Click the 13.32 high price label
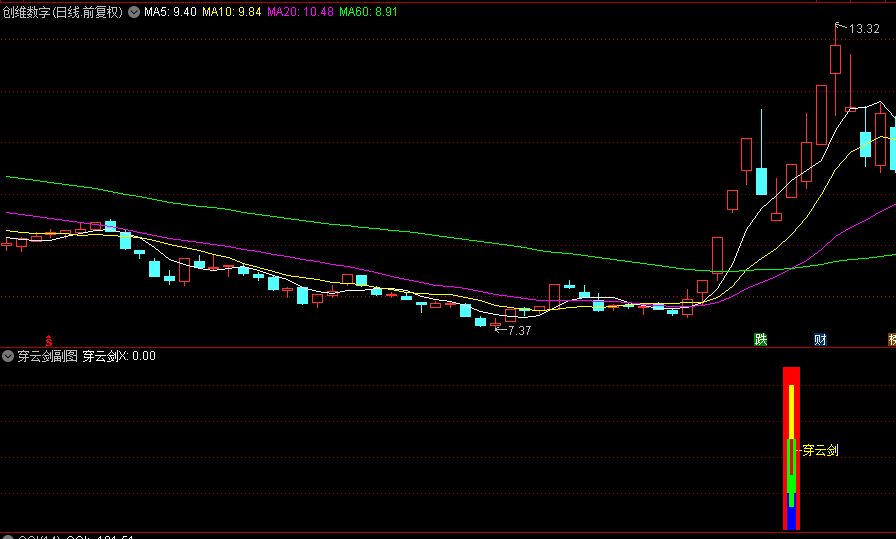The image size is (896, 539). (864, 29)
